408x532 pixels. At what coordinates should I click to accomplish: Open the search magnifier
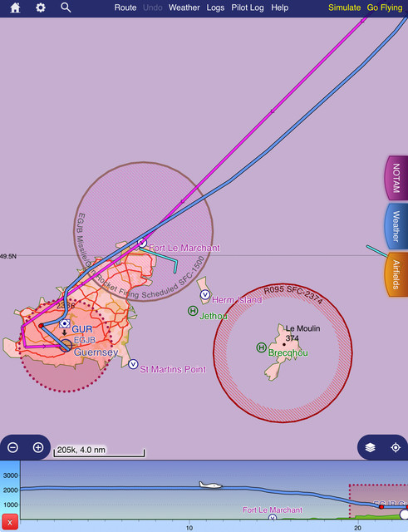tap(66, 7)
